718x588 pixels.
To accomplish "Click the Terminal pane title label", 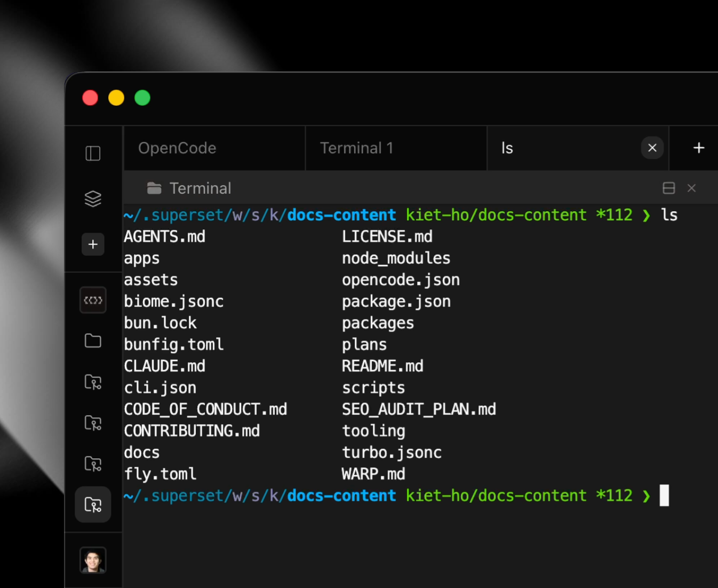I will (200, 188).
